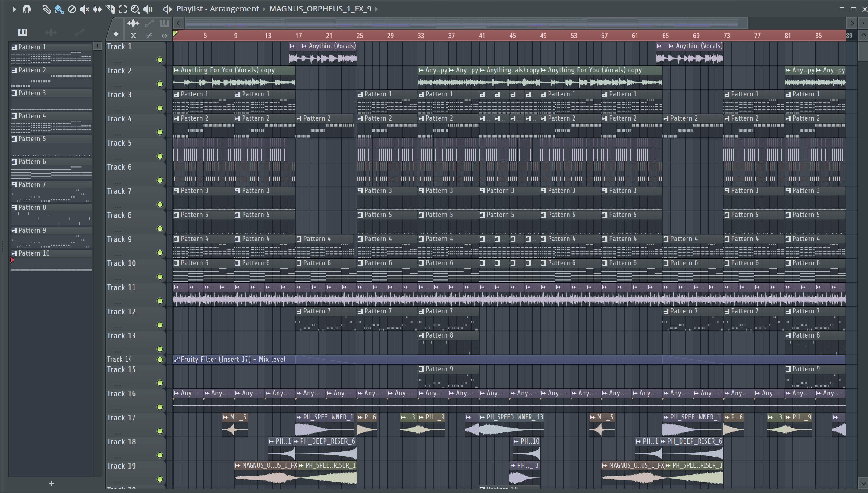This screenshot has height=493, width=868.
Task: Click the Track 10 header name
Action: (121, 263)
